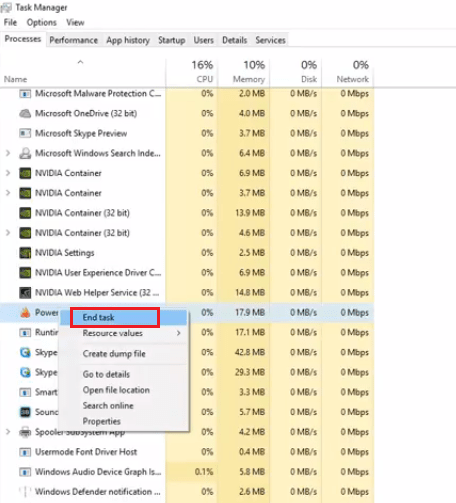Image resolution: width=456 pixels, height=503 pixels.
Task: Sort by the Name column header
Action: click(83, 73)
